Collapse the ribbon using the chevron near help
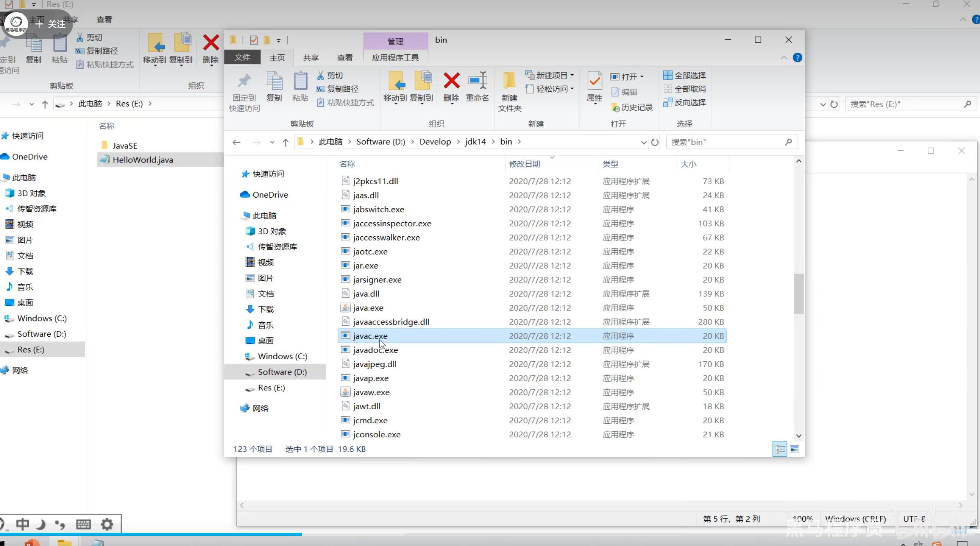980x546 pixels. tap(784, 58)
